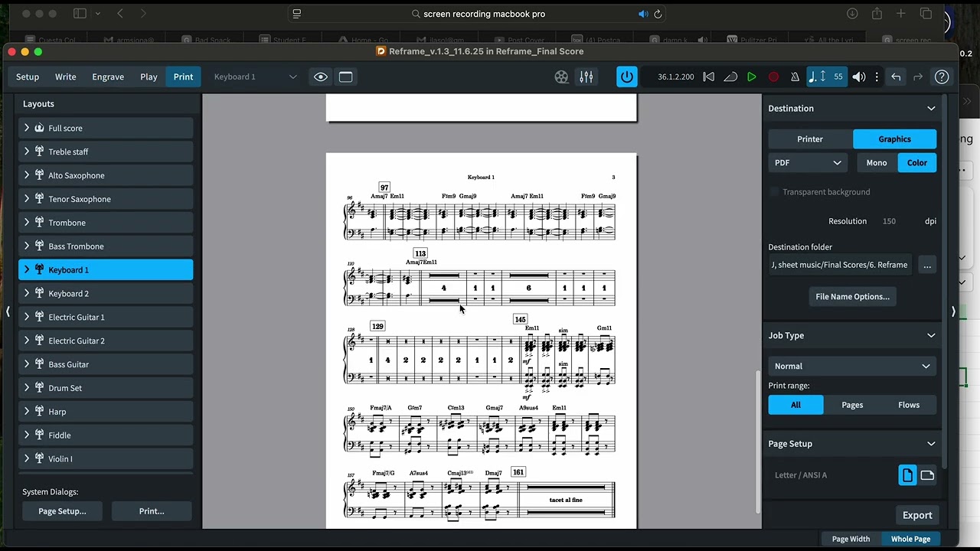Click the print preview vertical scrollbar
980x551 pixels.
click(x=758, y=442)
